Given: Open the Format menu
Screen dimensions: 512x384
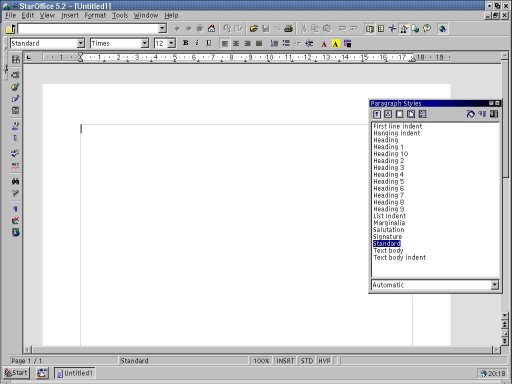Looking at the screenshot, I should (95, 15).
